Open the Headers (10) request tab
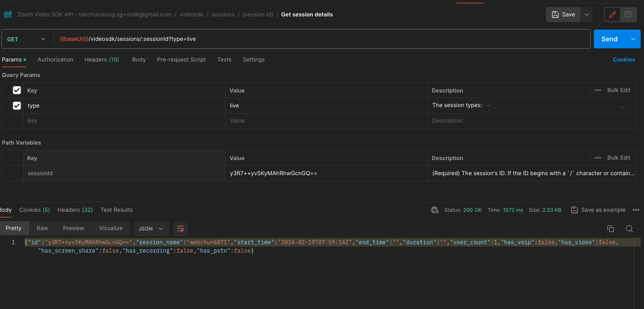This screenshot has width=644, height=309. click(102, 60)
